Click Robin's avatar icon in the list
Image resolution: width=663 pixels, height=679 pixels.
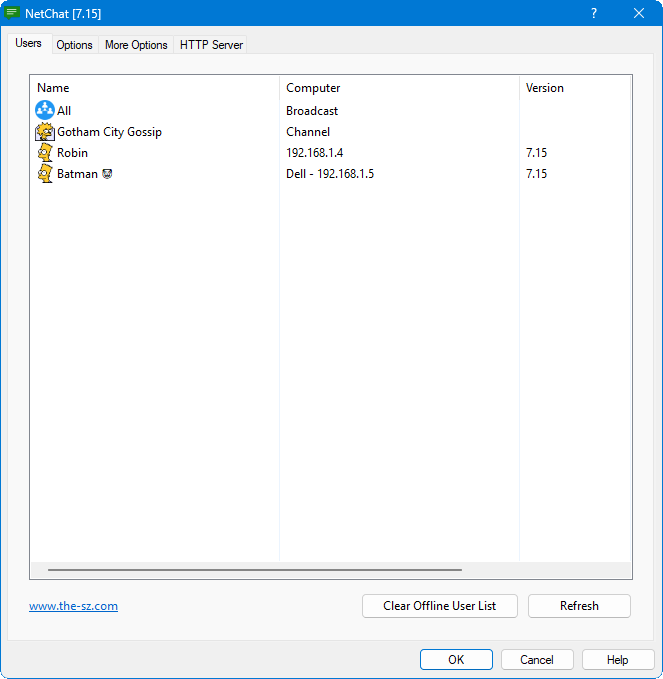coord(45,153)
